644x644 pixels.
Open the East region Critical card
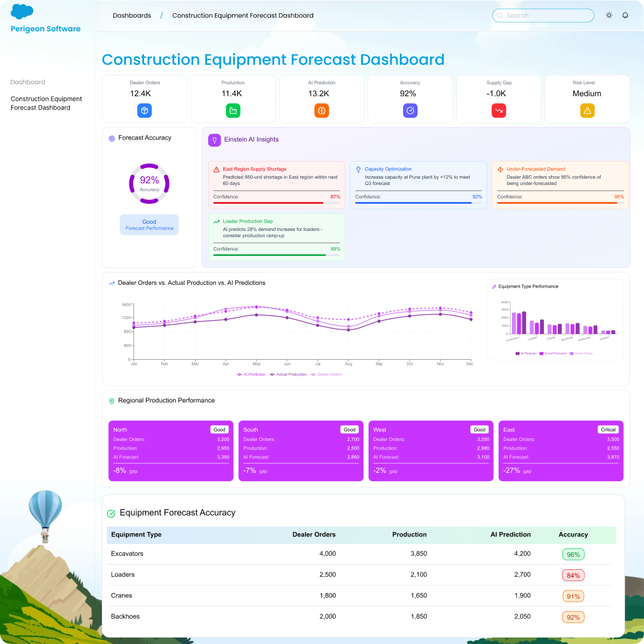click(x=560, y=451)
